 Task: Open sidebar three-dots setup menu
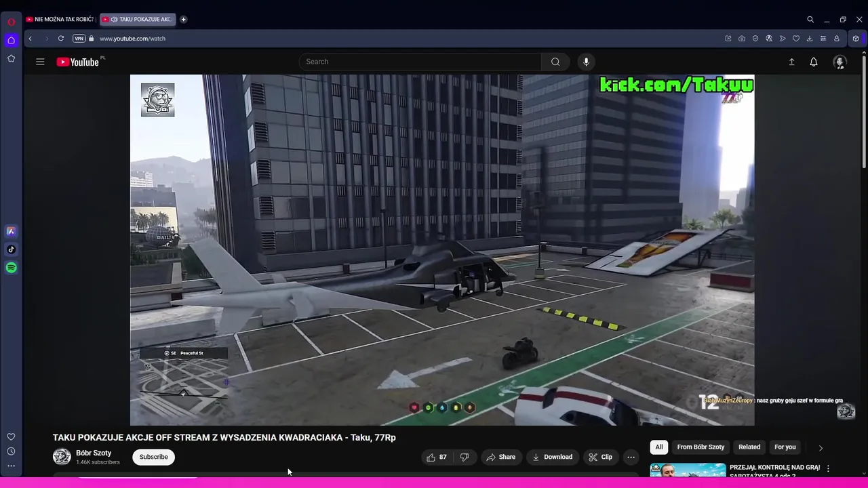click(11, 466)
